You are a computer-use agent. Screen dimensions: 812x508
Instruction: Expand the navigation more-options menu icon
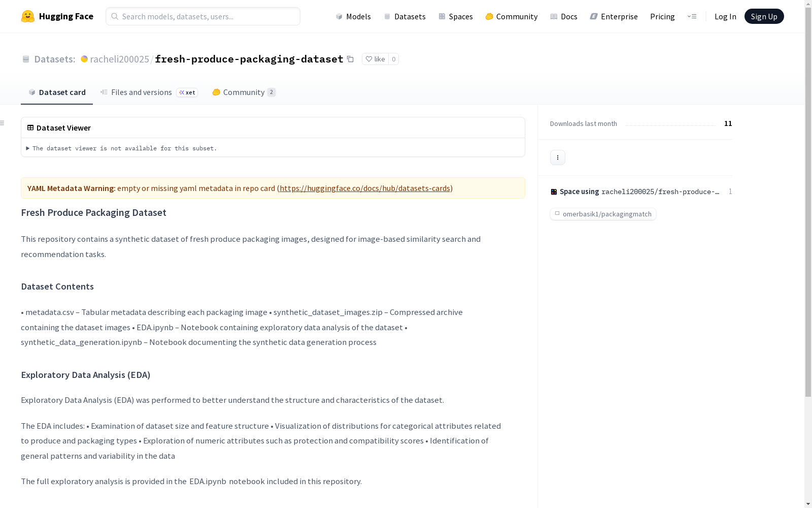[x=692, y=16]
